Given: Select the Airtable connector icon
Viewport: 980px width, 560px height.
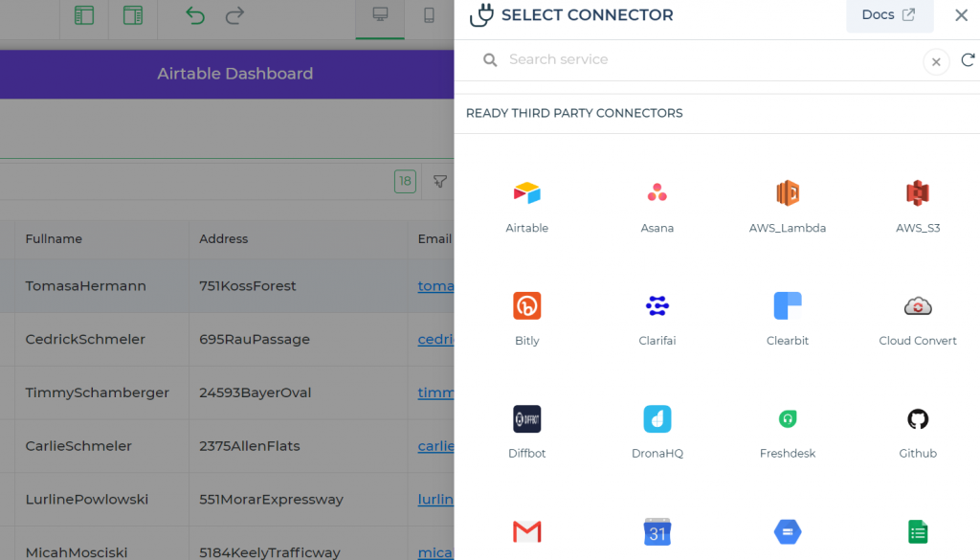Looking at the screenshot, I should click(527, 193).
